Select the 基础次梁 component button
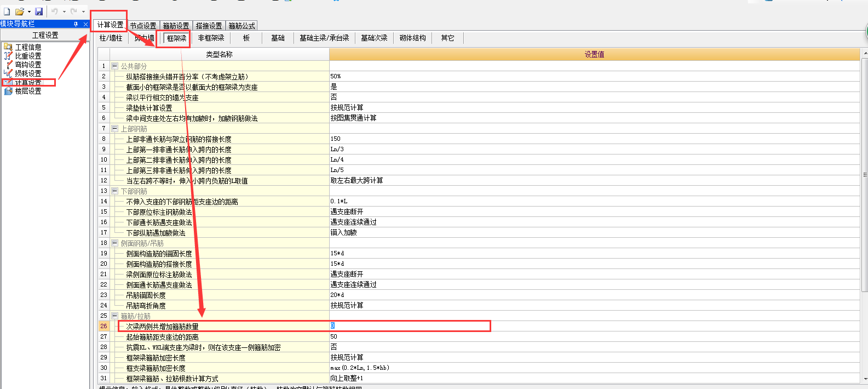The height and width of the screenshot is (389, 868). [x=374, y=38]
